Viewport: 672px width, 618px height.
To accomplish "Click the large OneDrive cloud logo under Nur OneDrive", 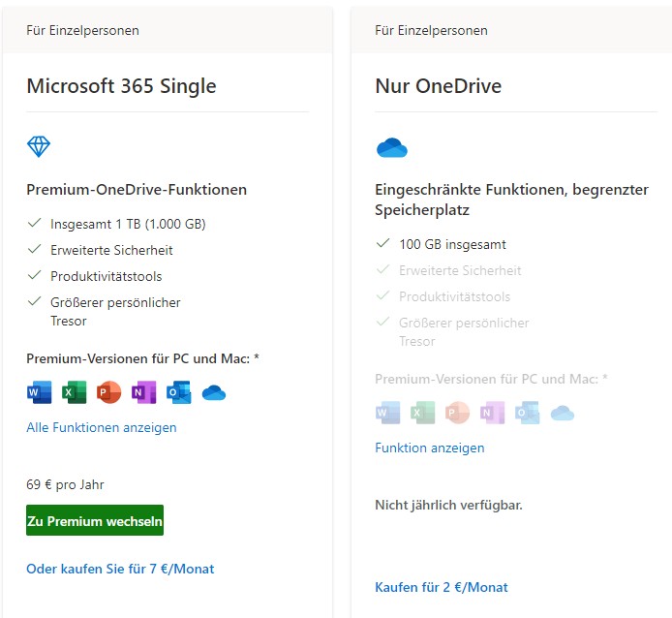I will coord(392,147).
